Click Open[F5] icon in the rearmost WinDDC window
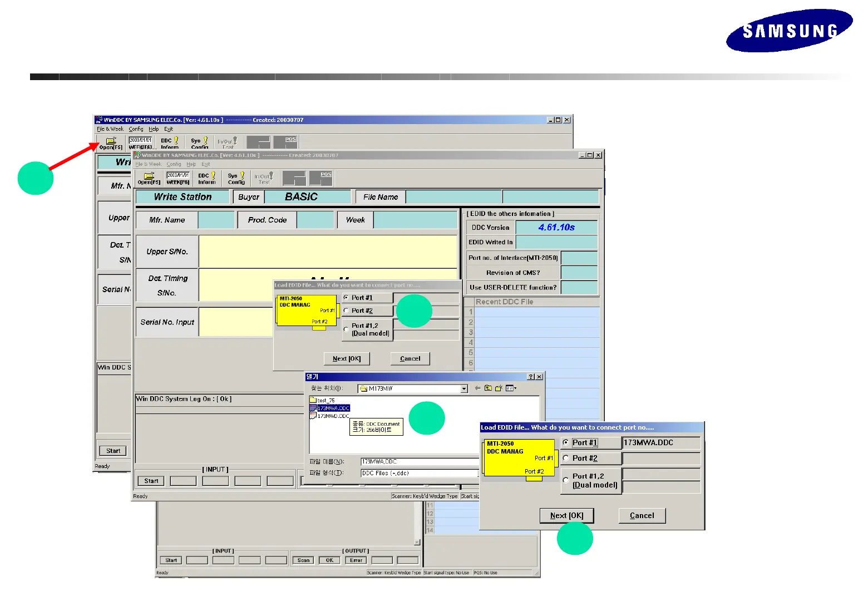 point(111,143)
